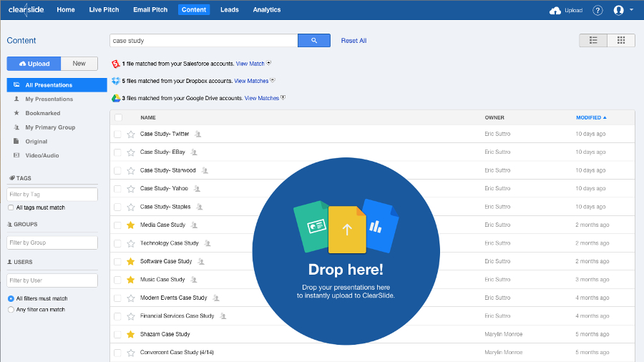Screen dimensions: 644x362
Task: Bookmark star for Modern Events Case Study
Action: [x=131, y=298]
